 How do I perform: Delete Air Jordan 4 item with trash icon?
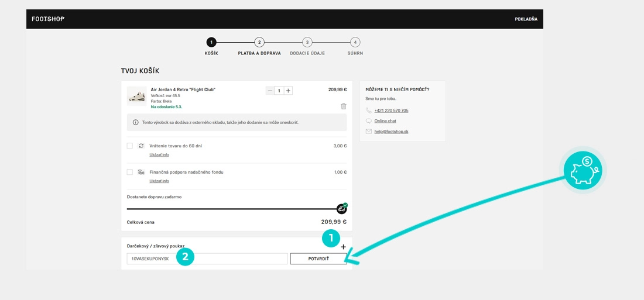(x=343, y=106)
